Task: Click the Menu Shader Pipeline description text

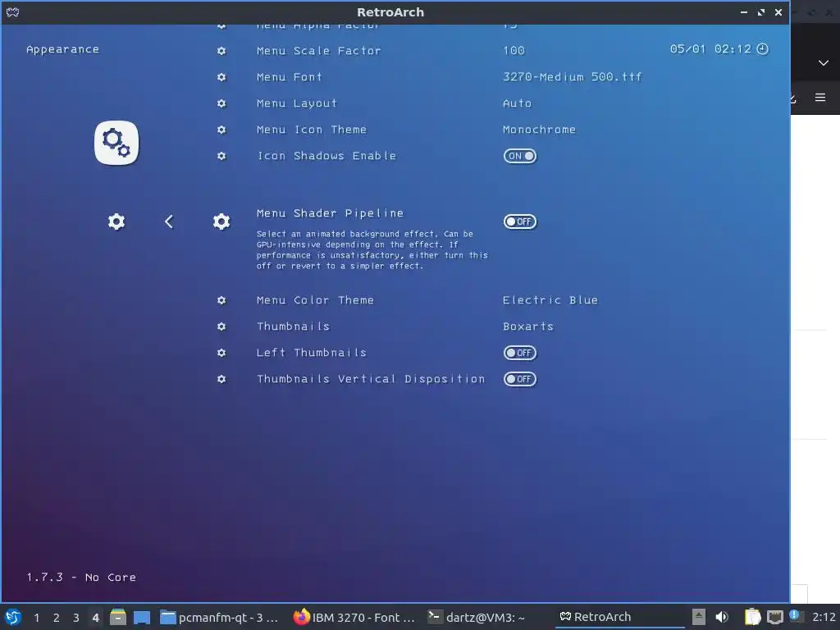Action: tap(372, 249)
